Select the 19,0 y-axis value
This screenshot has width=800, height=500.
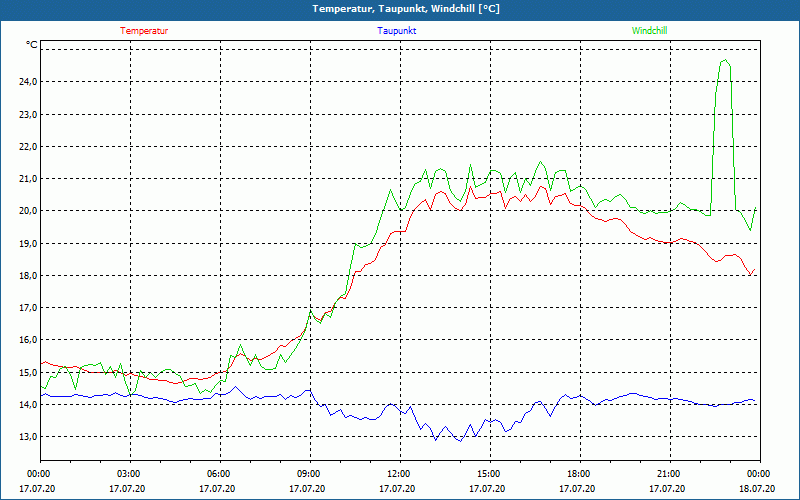pos(28,243)
